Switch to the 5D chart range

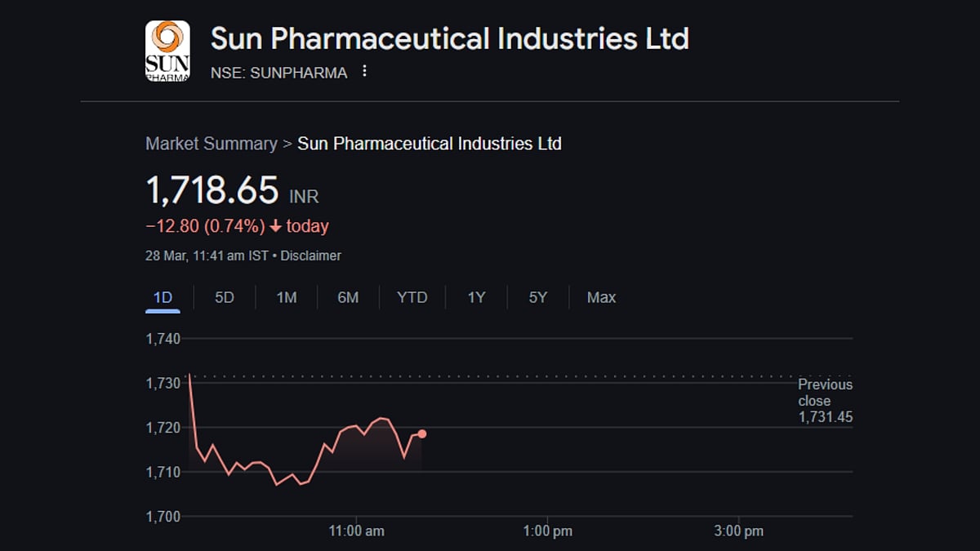click(x=224, y=297)
